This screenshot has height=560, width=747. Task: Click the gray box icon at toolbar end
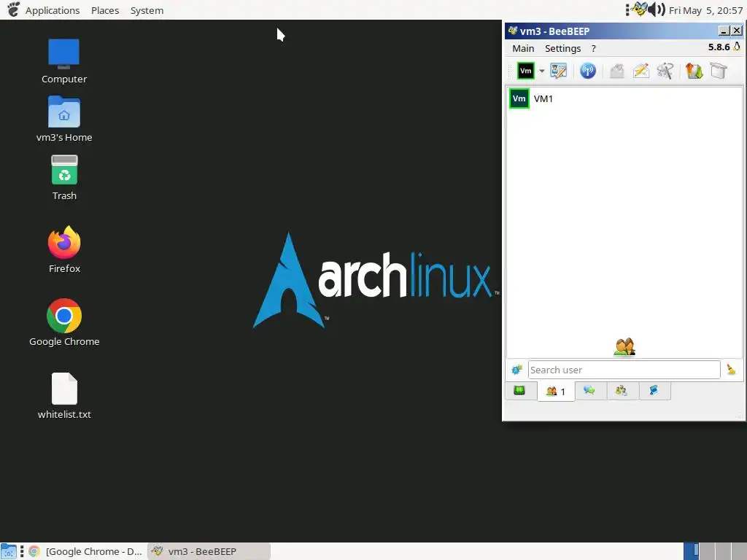719,71
